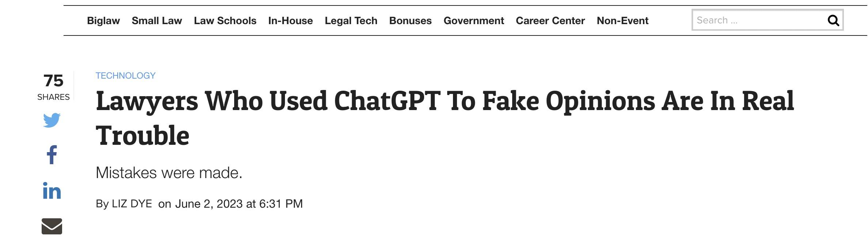Open the Small Law section

pyautogui.click(x=157, y=21)
